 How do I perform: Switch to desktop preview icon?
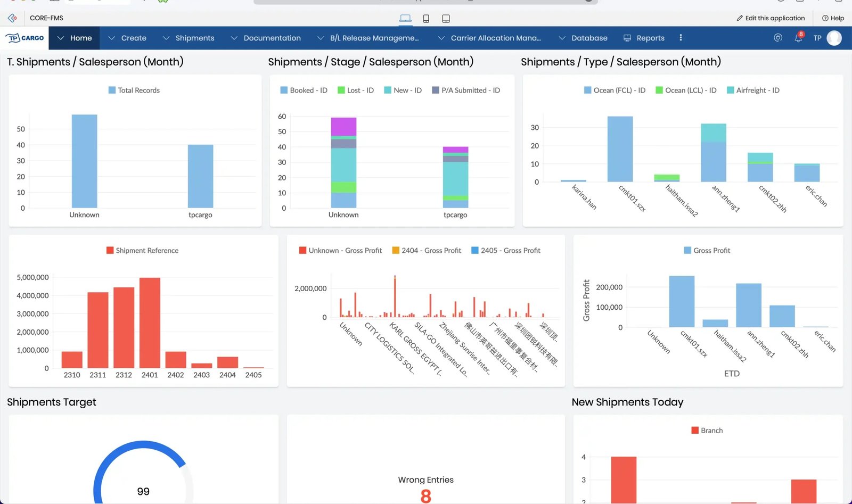(x=405, y=19)
